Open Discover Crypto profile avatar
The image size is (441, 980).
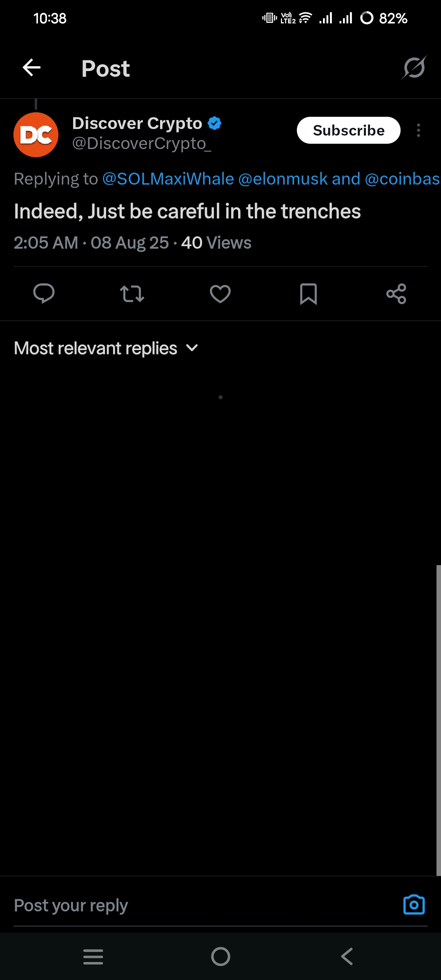[36, 135]
